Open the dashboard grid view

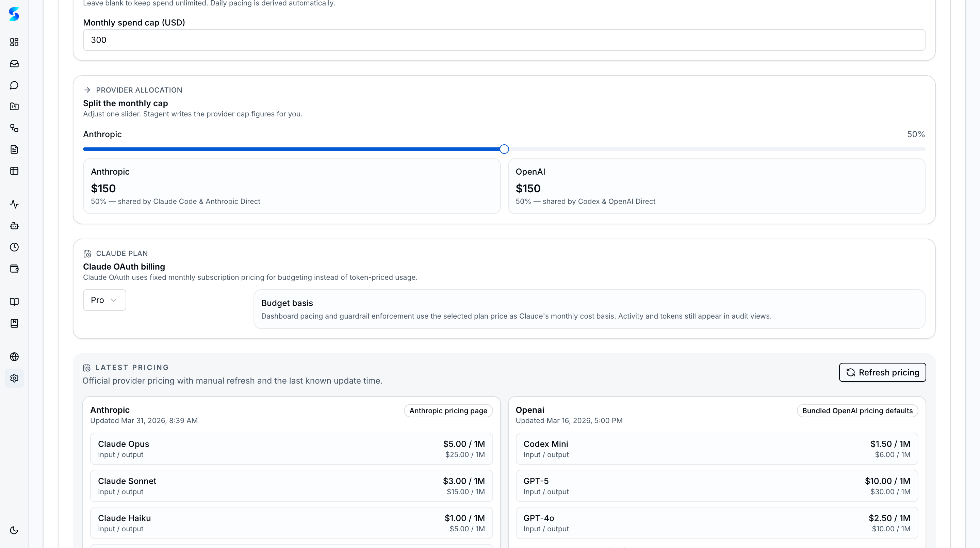coord(14,42)
